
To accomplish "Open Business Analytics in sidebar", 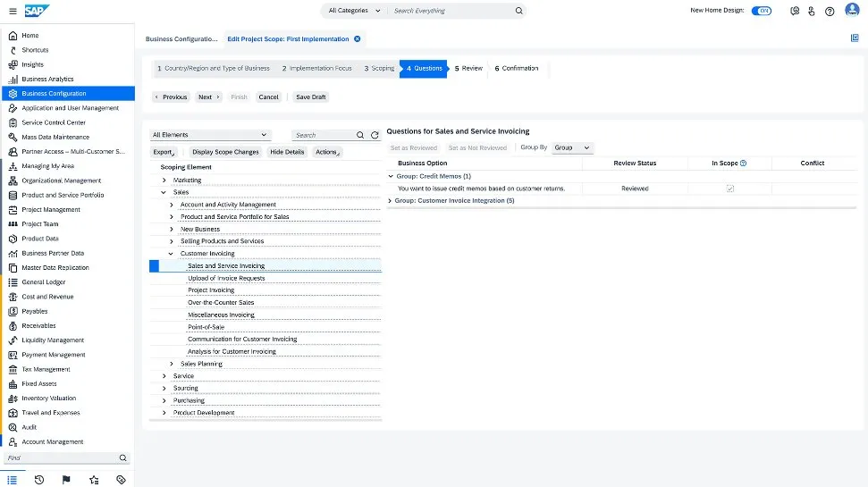I will tap(47, 79).
